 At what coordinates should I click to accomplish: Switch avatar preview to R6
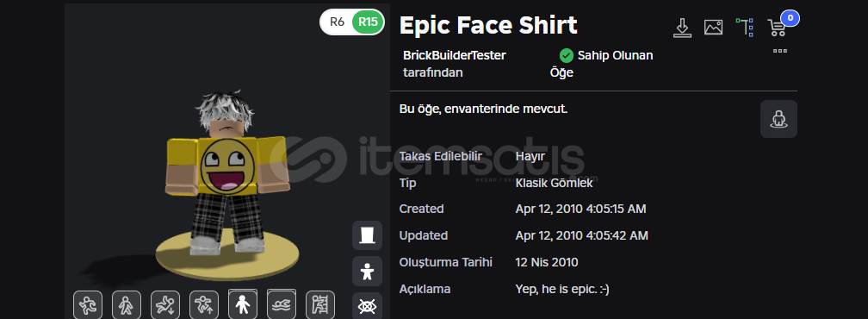(x=338, y=22)
